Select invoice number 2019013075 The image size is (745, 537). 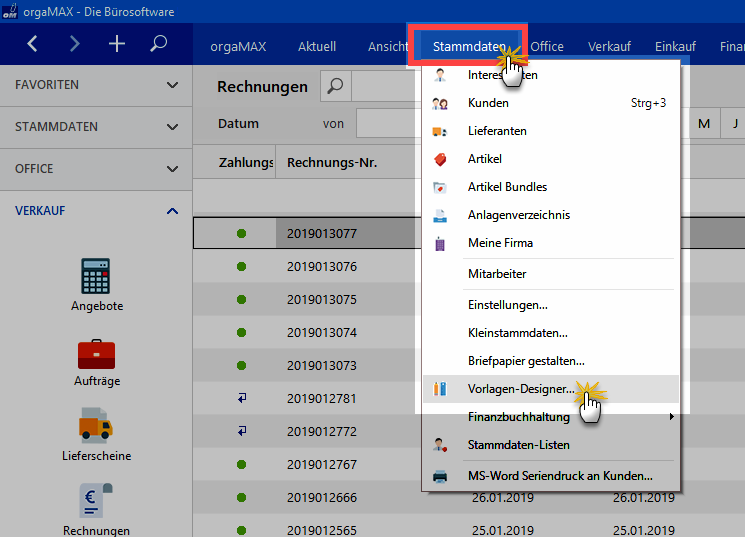[322, 300]
